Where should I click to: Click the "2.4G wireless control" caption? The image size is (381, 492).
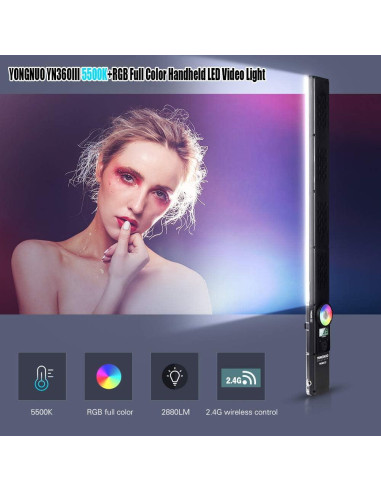point(242,412)
